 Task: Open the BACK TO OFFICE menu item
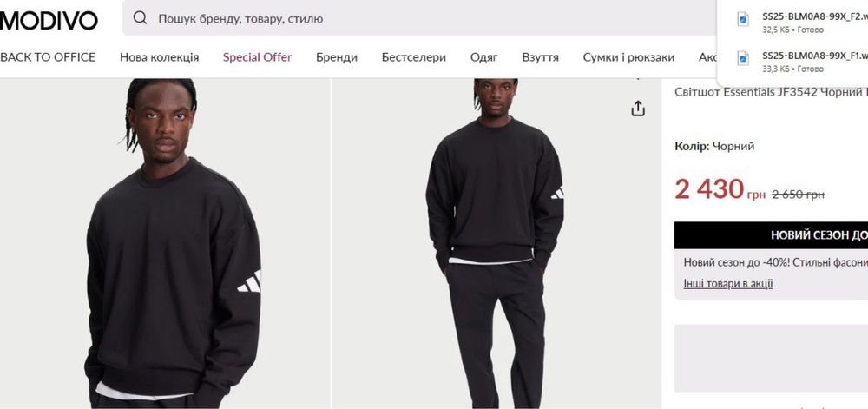point(48,57)
